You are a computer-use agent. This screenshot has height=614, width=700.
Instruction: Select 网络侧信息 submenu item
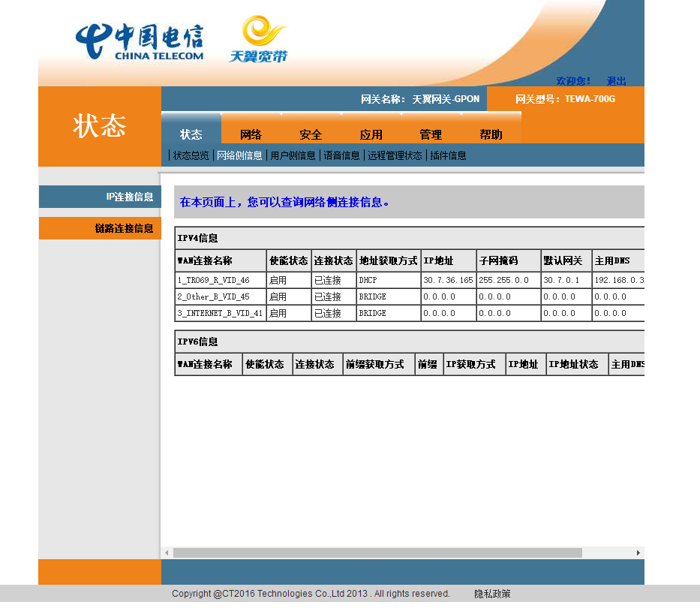239,155
